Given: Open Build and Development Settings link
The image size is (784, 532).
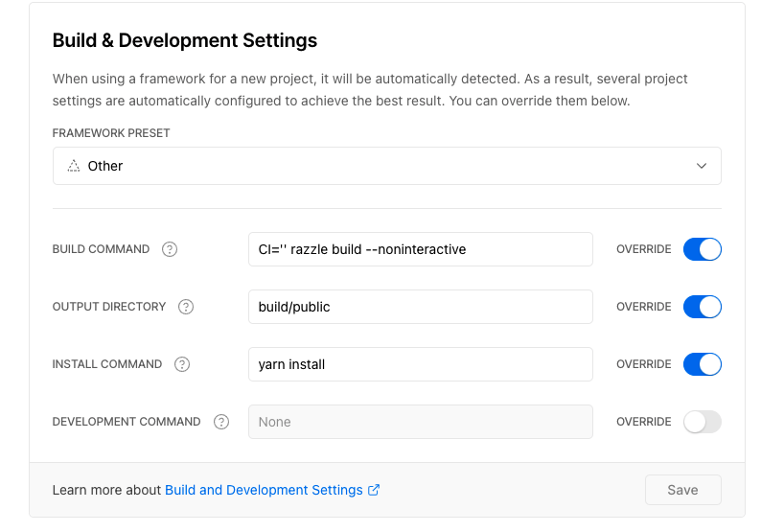Looking at the screenshot, I should tap(264, 490).
